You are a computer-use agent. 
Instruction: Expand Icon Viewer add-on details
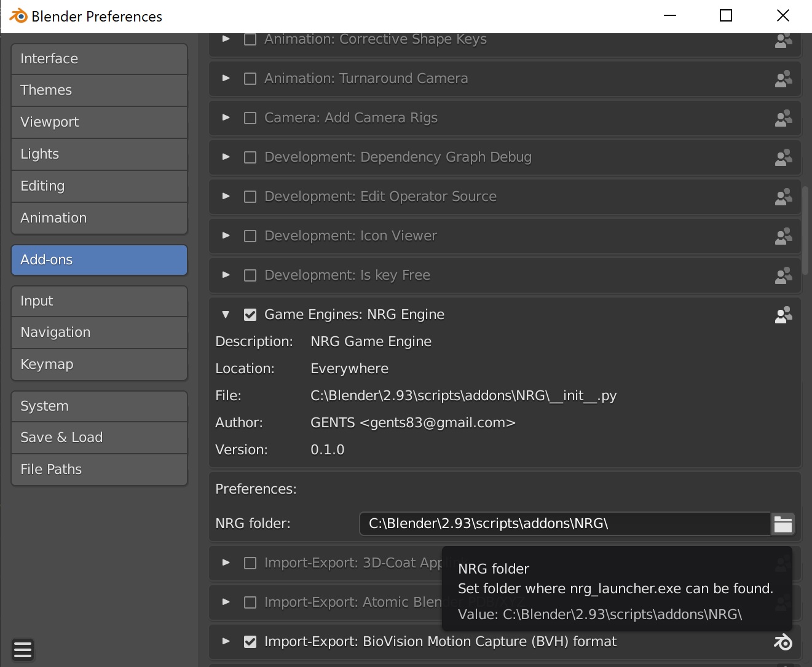(x=226, y=235)
